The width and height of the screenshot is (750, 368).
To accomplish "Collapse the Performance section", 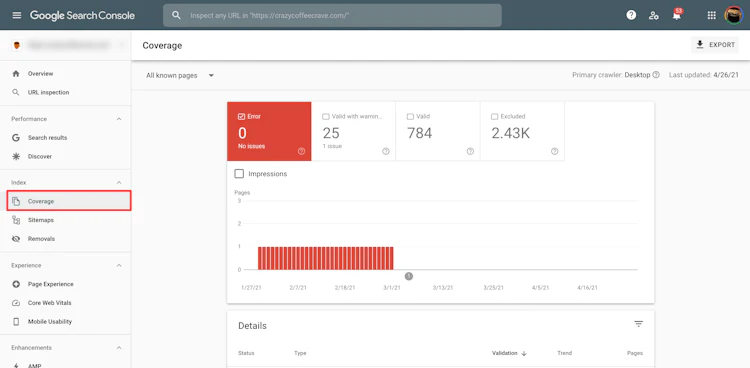I will (119, 119).
